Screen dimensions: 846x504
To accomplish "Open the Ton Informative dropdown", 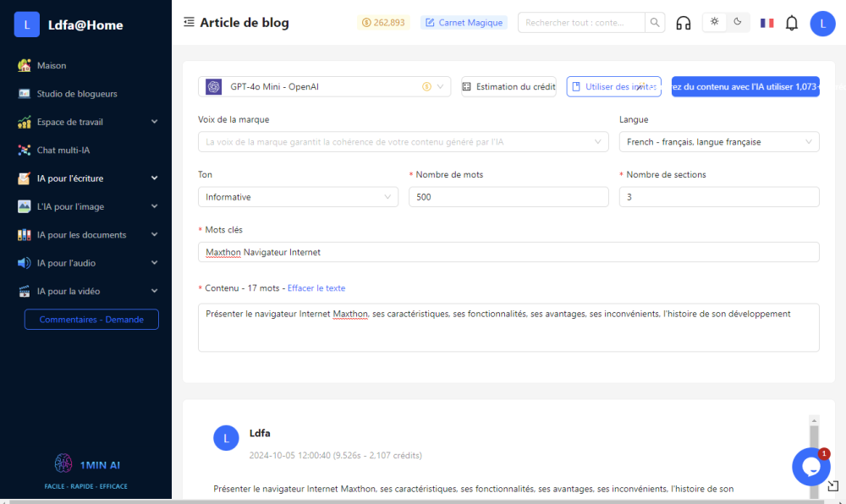I will pos(298,197).
